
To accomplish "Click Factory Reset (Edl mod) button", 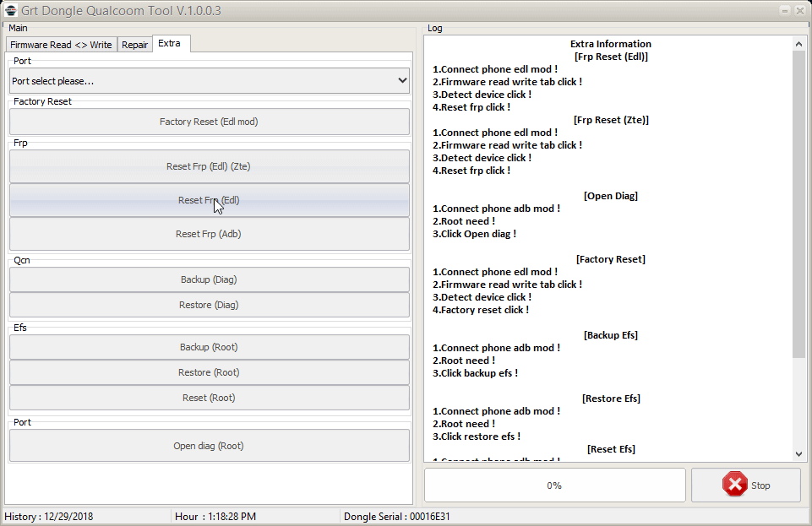I will [210, 122].
